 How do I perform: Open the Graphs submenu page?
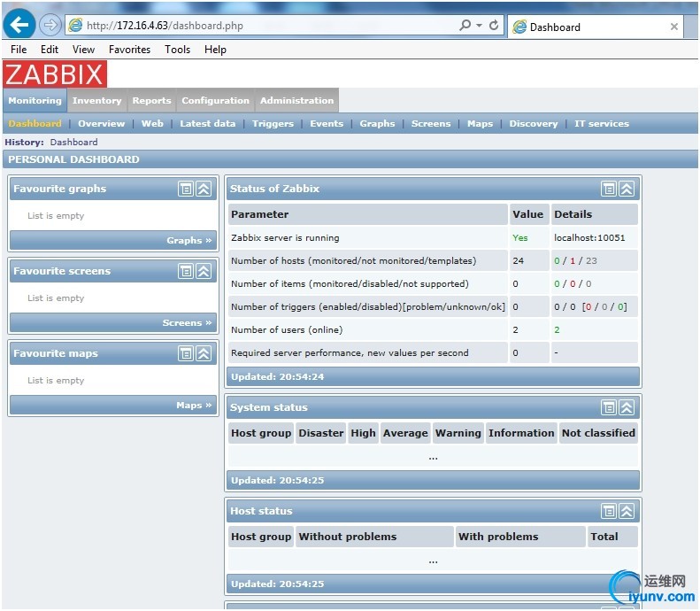coord(377,124)
